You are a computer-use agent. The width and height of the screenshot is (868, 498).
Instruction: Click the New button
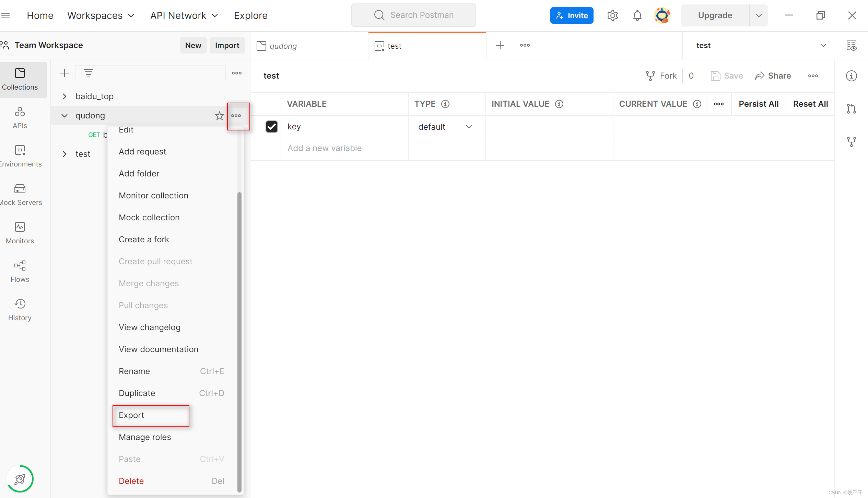coord(193,45)
